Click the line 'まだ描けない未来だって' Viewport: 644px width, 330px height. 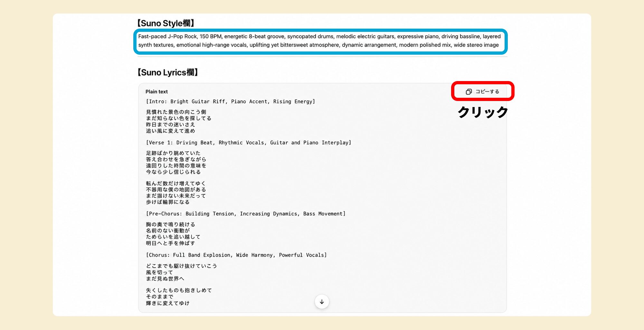pos(176,196)
